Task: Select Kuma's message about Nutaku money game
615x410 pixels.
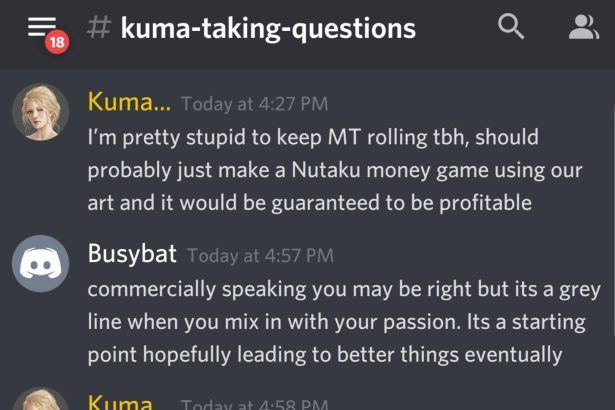Action: click(x=335, y=170)
